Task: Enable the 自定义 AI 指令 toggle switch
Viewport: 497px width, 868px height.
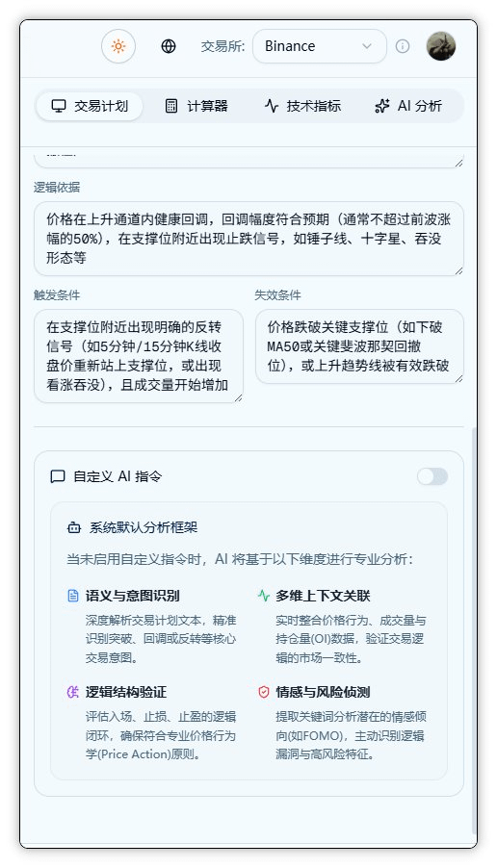Action: coord(432,476)
